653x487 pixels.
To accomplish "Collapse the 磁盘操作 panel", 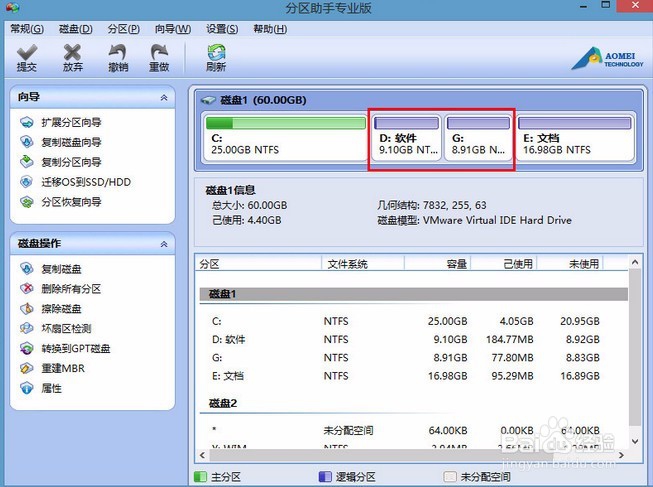I will (164, 244).
